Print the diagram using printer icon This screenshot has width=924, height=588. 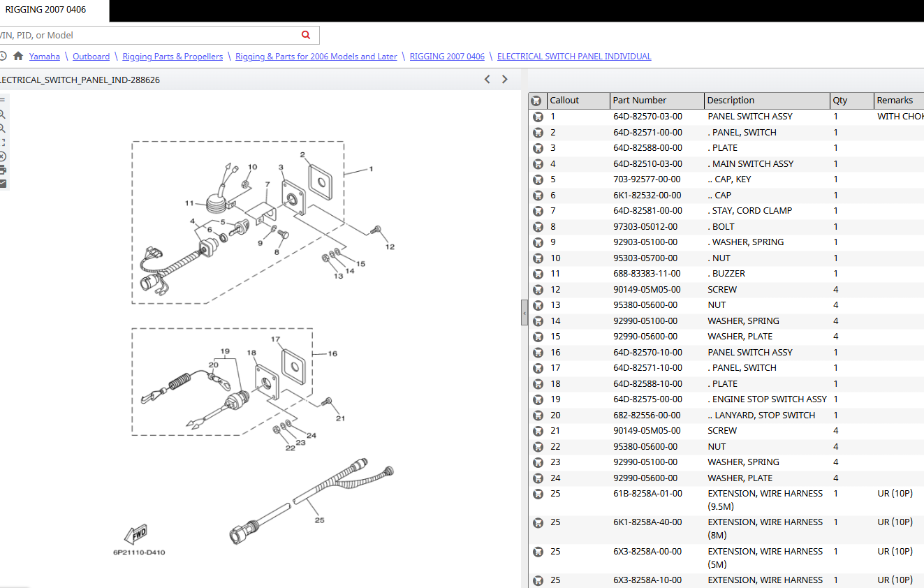coord(3,170)
